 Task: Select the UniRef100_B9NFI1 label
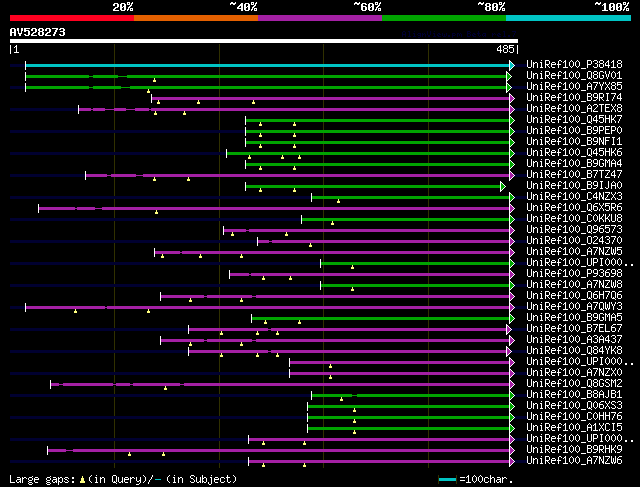pos(574,142)
